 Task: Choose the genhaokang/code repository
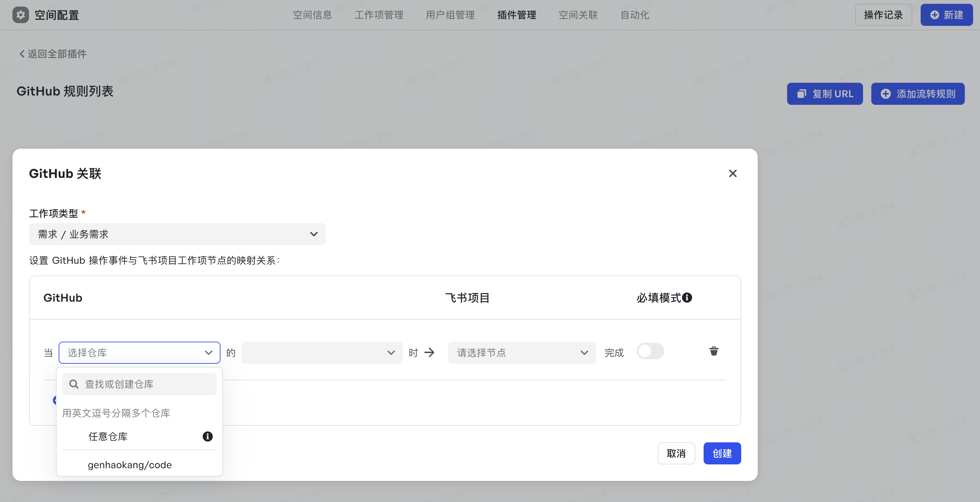tap(139, 464)
